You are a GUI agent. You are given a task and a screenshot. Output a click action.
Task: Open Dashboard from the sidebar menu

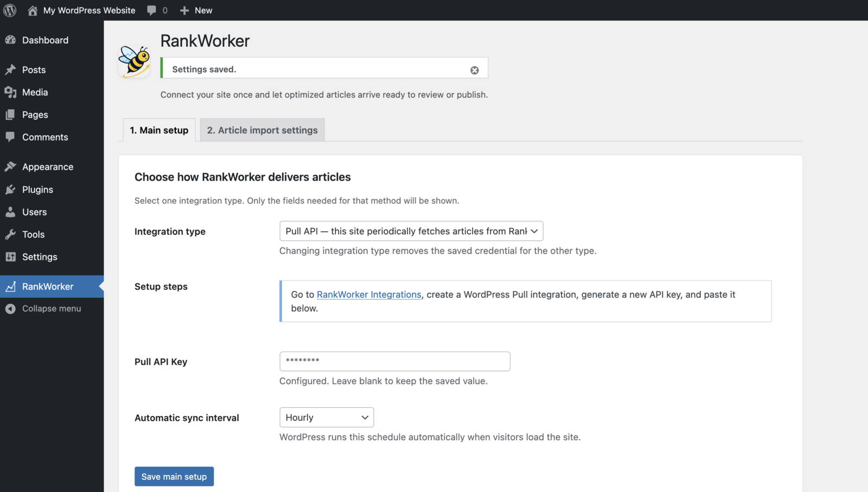pyautogui.click(x=45, y=40)
